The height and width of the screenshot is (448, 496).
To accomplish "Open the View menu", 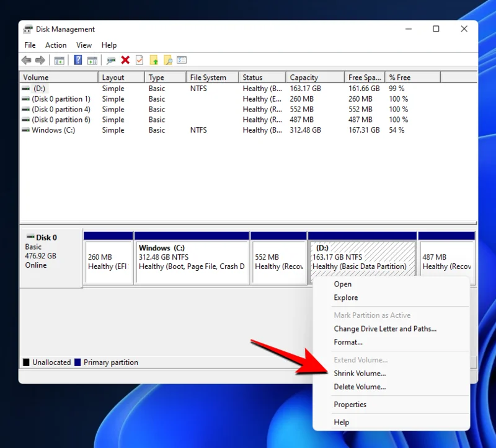I will click(x=84, y=45).
